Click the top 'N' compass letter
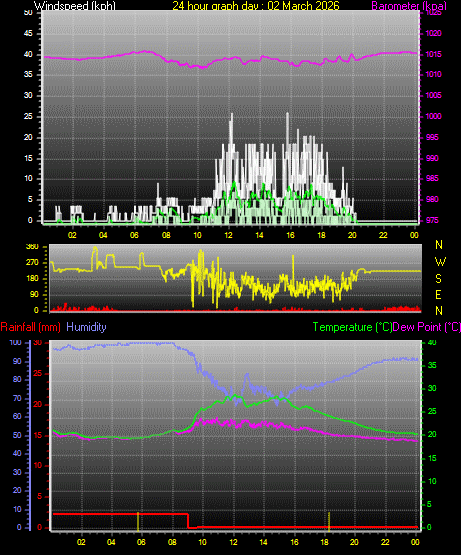This screenshot has height=555, width=461. [439, 245]
